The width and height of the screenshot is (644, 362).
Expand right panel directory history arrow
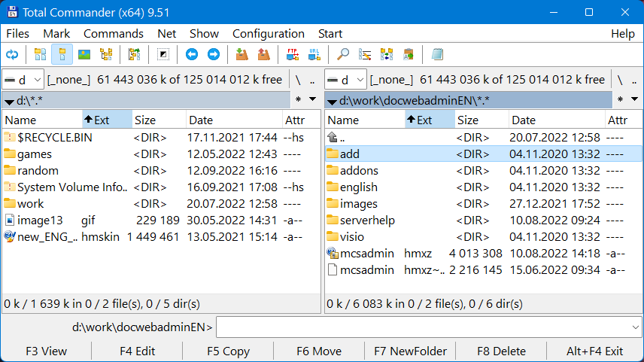click(x=634, y=99)
